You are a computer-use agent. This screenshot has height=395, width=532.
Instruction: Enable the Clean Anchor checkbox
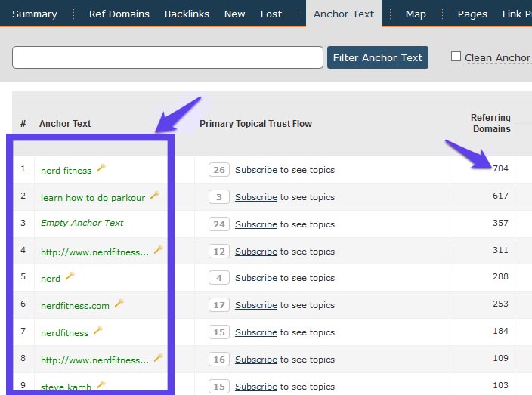pos(456,57)
